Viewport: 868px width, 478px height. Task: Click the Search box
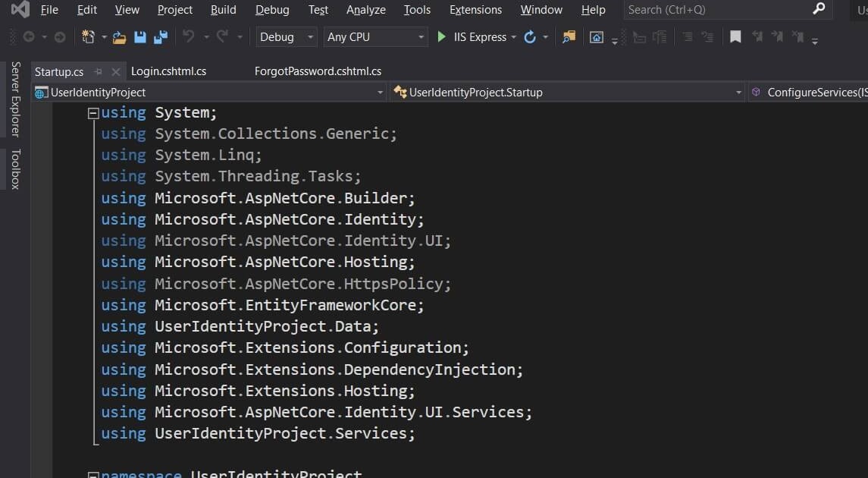pyautogui.click(x=713, y=10)
